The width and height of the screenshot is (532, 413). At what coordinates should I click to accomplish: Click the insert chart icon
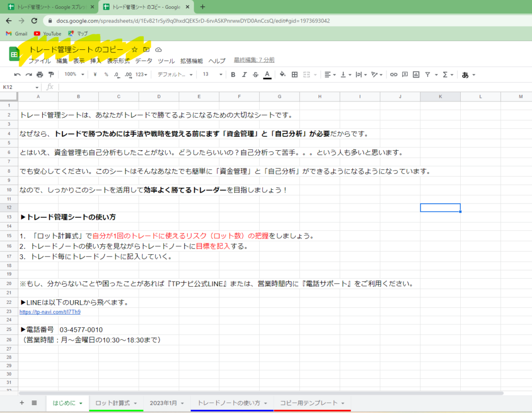coord(416,75)
